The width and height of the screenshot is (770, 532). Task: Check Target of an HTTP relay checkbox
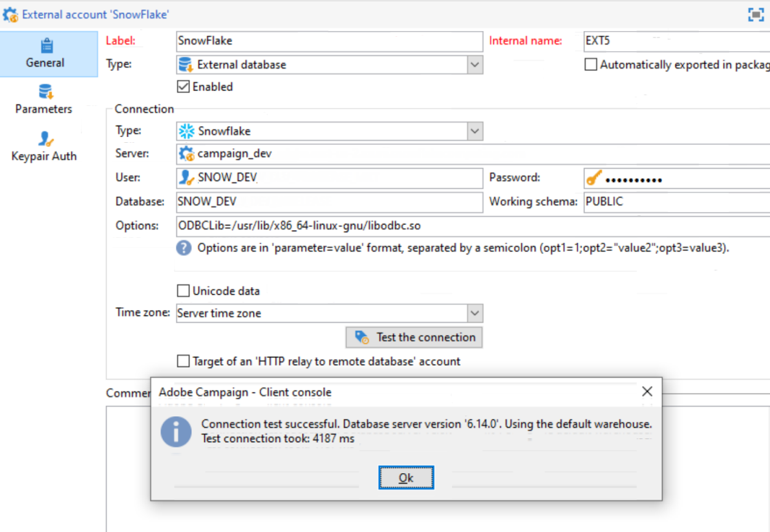click(x=183, y=362)
